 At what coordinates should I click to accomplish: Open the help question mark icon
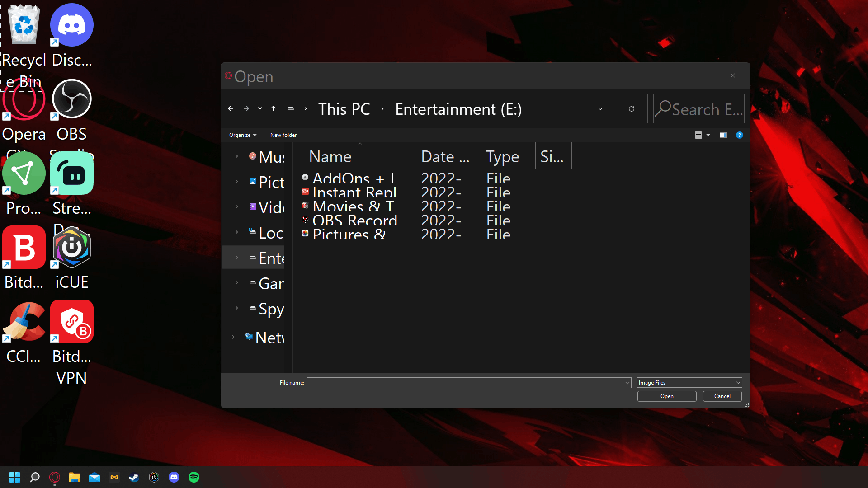pos(739,135)
